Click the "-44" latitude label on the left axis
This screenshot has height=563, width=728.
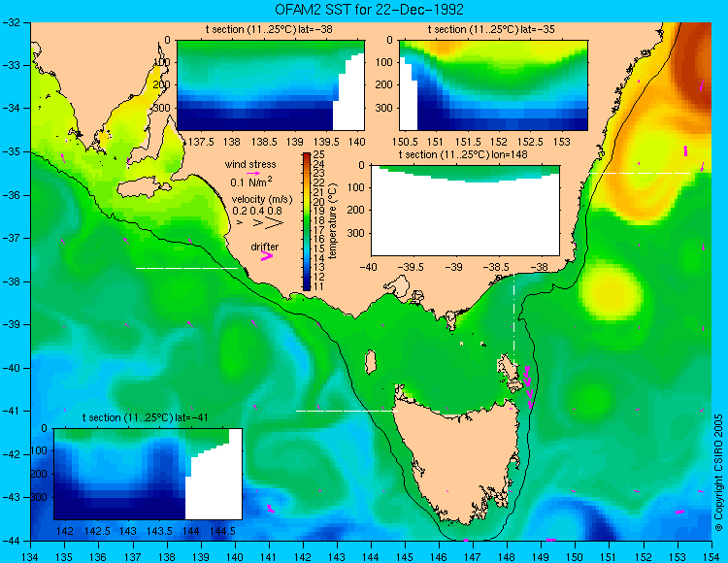coord(11,541)
